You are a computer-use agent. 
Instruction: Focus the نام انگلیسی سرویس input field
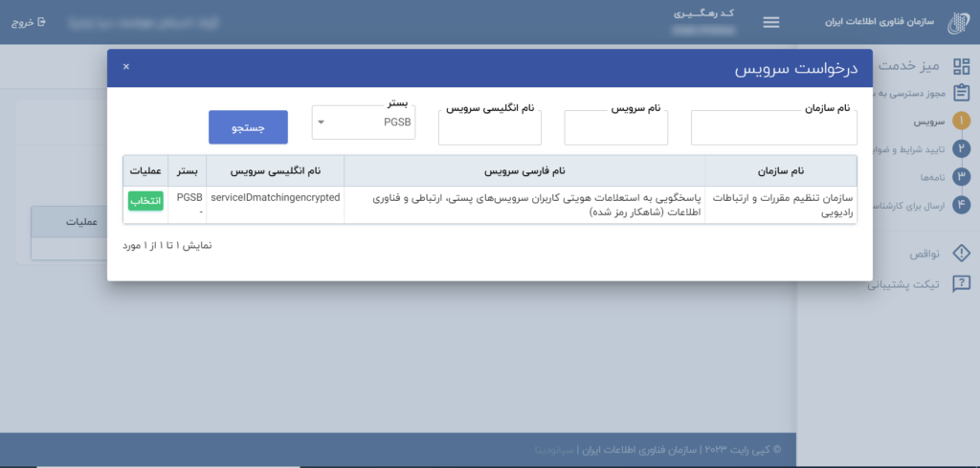[489, 128]
